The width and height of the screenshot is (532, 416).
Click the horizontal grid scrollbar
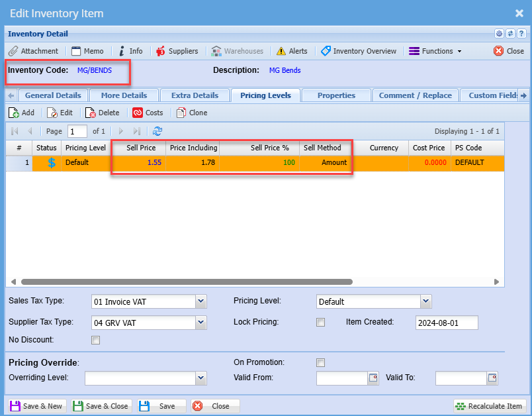pyautogui.click(x=185, y=282)
